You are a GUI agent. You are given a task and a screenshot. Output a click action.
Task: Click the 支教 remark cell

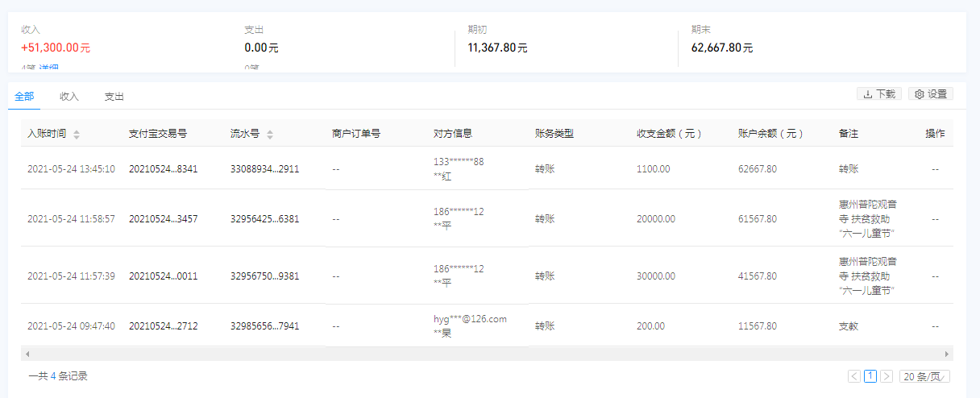coord(849,326)
